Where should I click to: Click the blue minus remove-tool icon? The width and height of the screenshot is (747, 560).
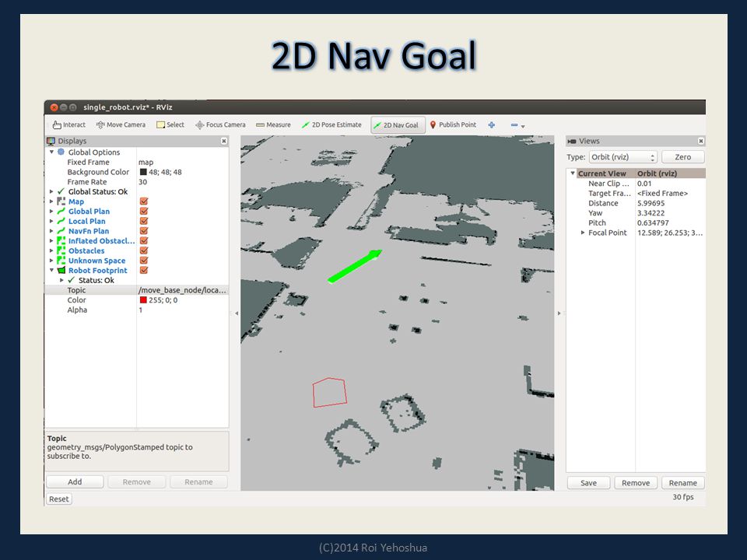[x=514, y=125]
